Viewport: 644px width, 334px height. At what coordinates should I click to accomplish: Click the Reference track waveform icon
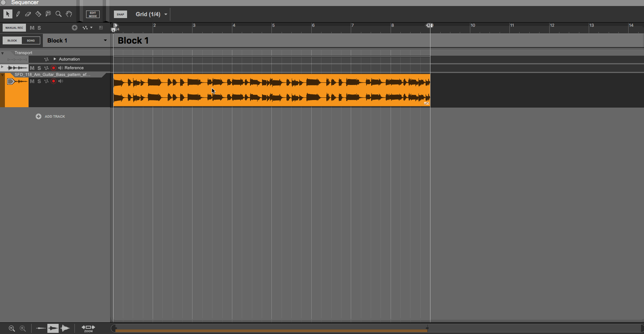[x=17, y=68]
